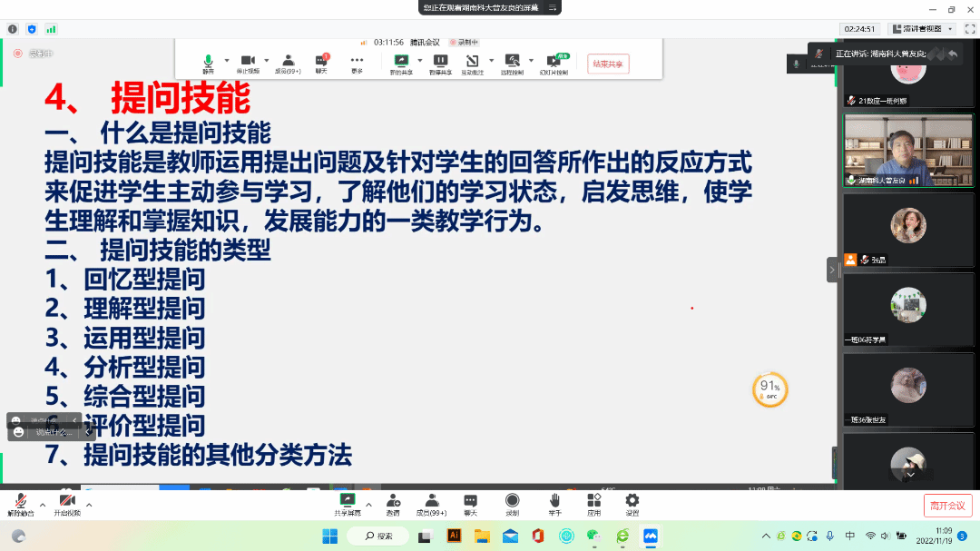The width and height of the screenshot is (980, 551).
Task: Expand audio options arrow beside 解除静音
Action: click(x=42, y=504)
